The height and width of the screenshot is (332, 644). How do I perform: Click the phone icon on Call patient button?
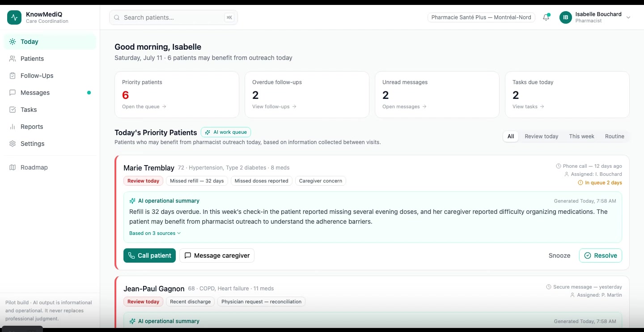[x=131, y=255]
